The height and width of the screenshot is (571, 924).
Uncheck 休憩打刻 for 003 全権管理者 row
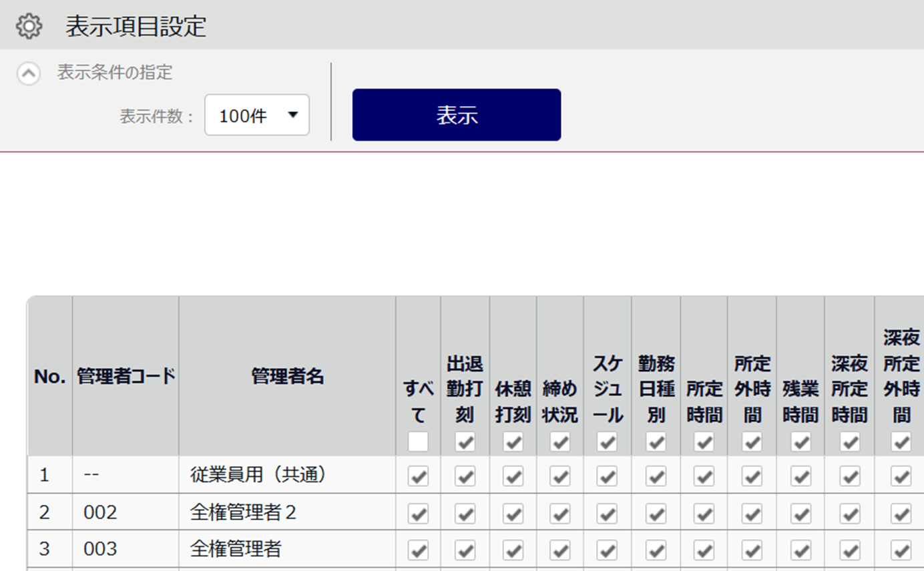point(513,550)
